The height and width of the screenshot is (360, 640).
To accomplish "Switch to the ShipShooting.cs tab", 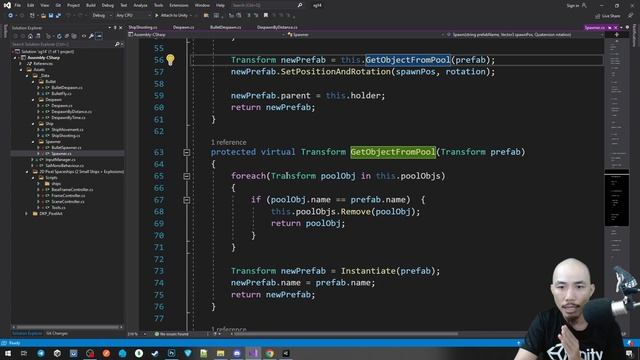I will point(143,27).
